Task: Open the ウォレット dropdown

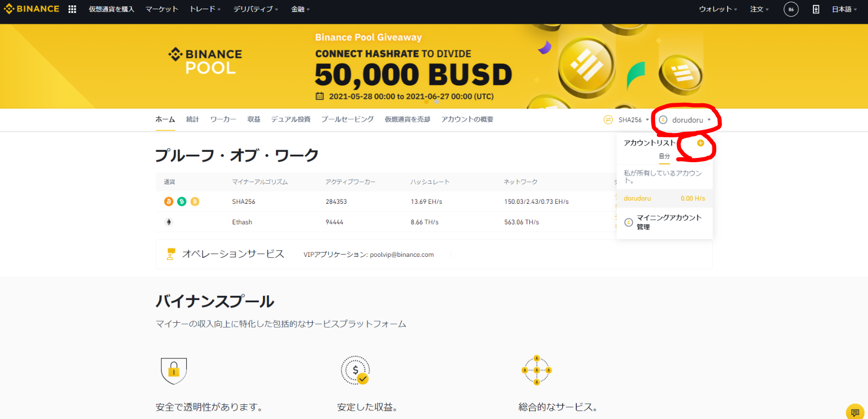Action: (718, 9)
